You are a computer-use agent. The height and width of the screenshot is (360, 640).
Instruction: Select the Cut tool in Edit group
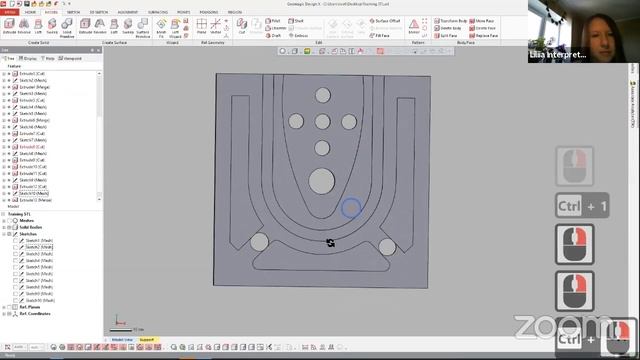point(242,27)
